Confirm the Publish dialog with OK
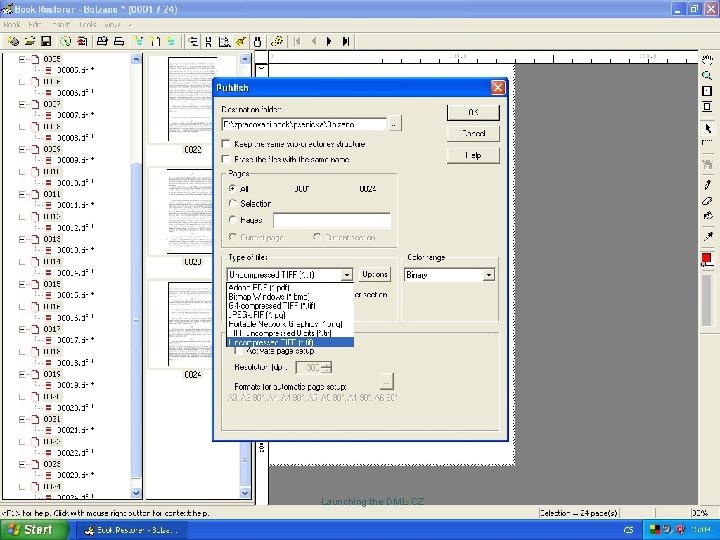This screenshot has width=720, height=540. pos(473,112)
